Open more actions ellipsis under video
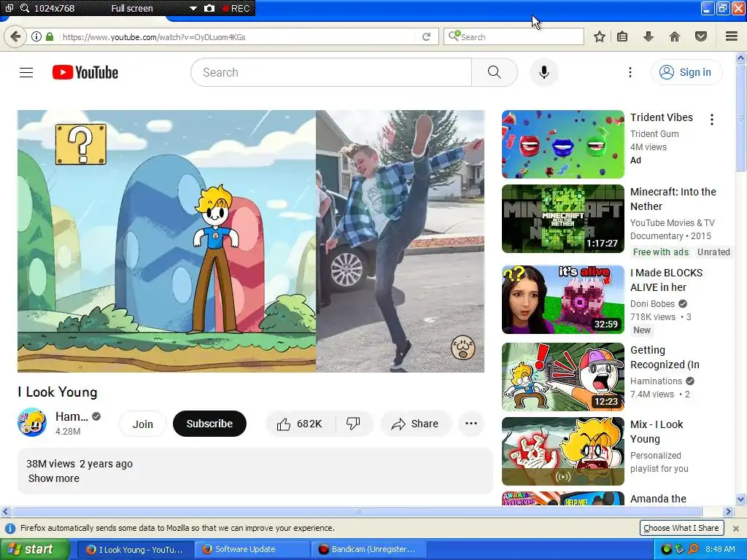Image resolution: width=747 pixels, height=560 pixels. coord(471,424)
